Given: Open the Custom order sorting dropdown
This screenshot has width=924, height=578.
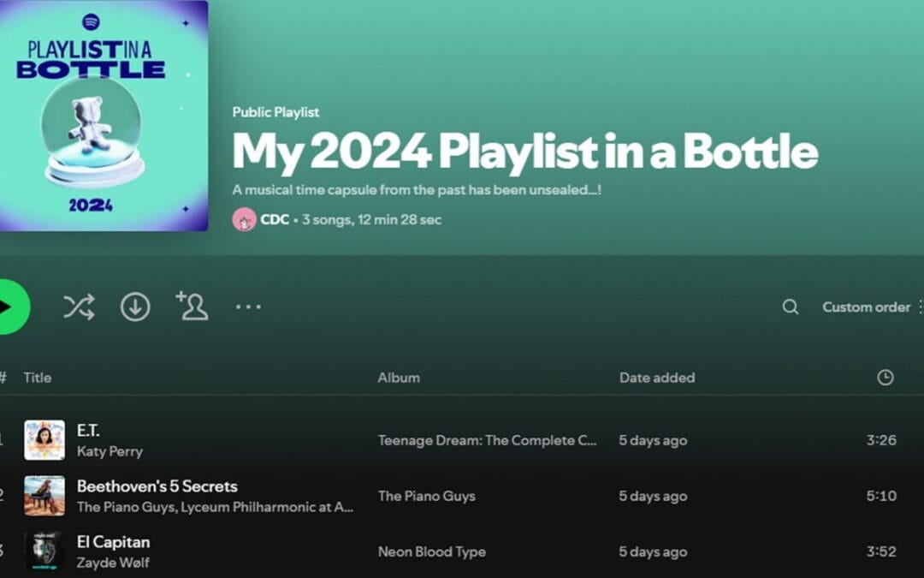Looking at the screenshot, I should 866,307.
